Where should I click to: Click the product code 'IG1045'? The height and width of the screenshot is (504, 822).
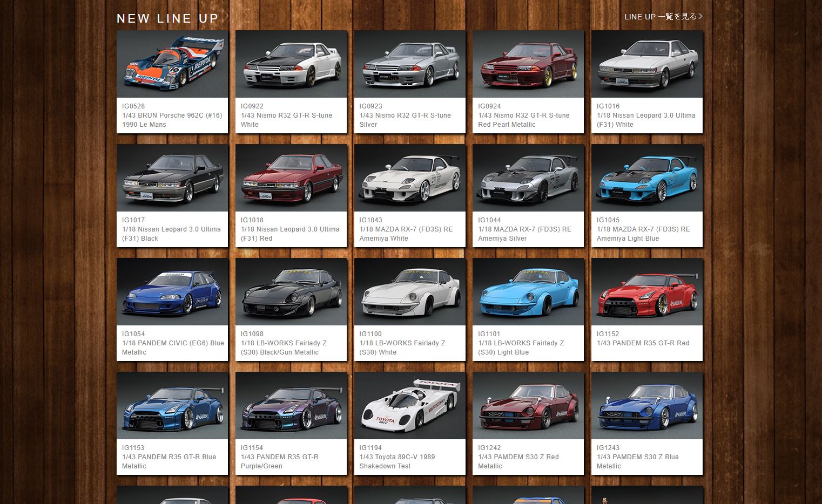point(608,220)
